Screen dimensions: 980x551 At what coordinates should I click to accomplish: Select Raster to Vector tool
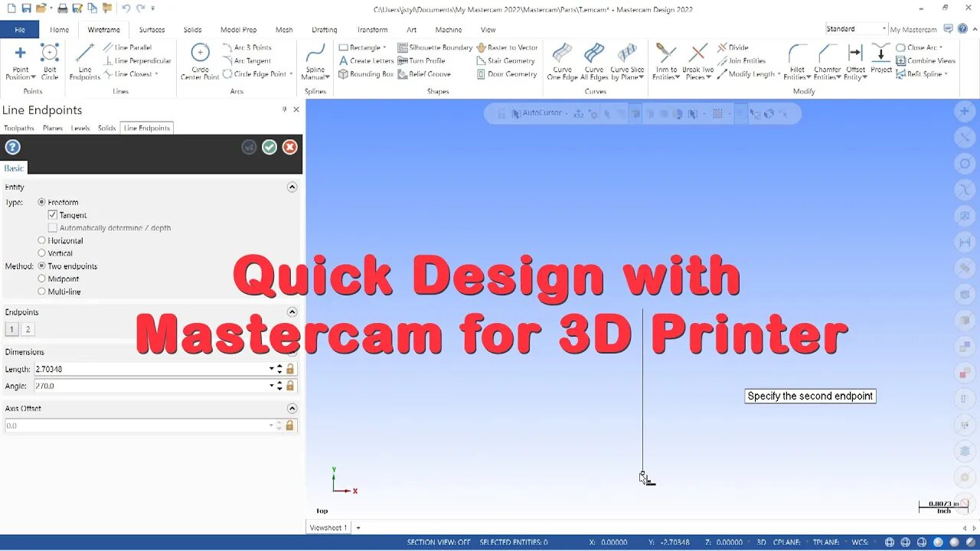pos(507,47)
